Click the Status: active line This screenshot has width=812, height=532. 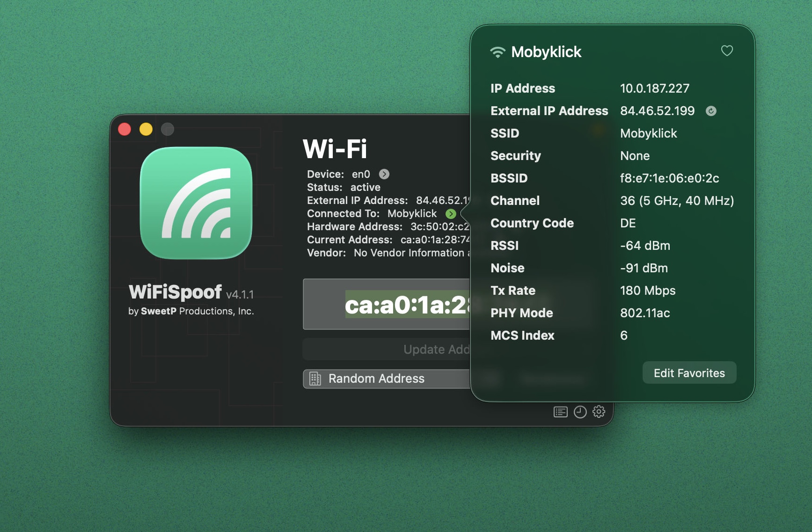344,187
